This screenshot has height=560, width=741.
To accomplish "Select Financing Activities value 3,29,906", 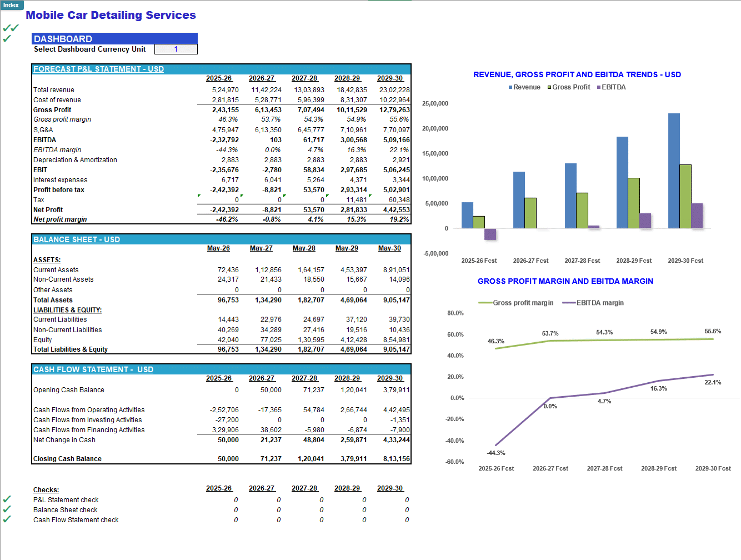I will point(226,429).
